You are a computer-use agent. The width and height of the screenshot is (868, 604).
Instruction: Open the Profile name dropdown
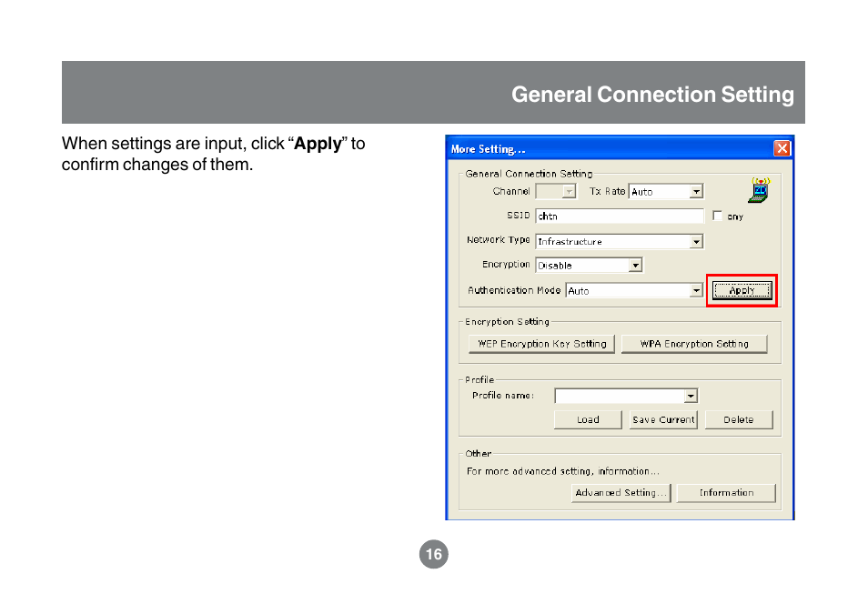click(691, 396)
